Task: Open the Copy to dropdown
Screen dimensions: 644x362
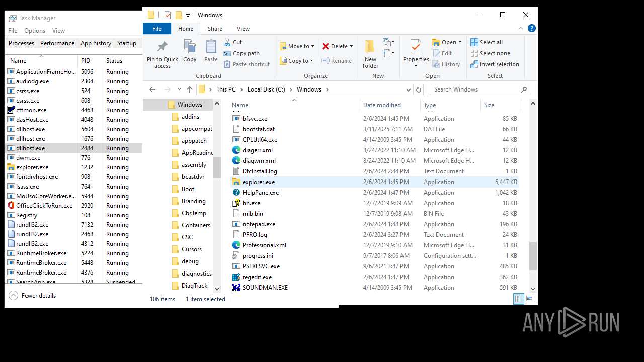Action: pyautogui.click(x=297, y=61)
